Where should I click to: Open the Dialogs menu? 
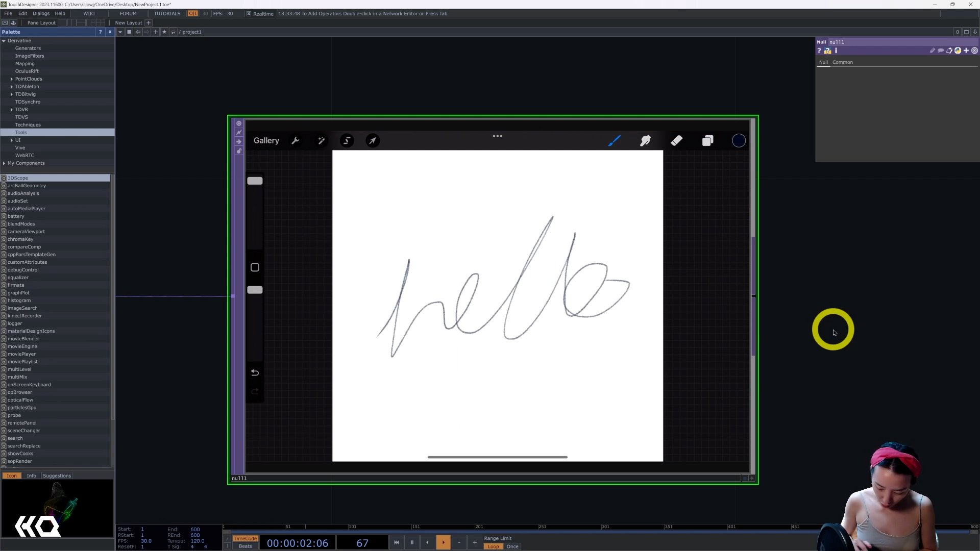pos(41,14)
